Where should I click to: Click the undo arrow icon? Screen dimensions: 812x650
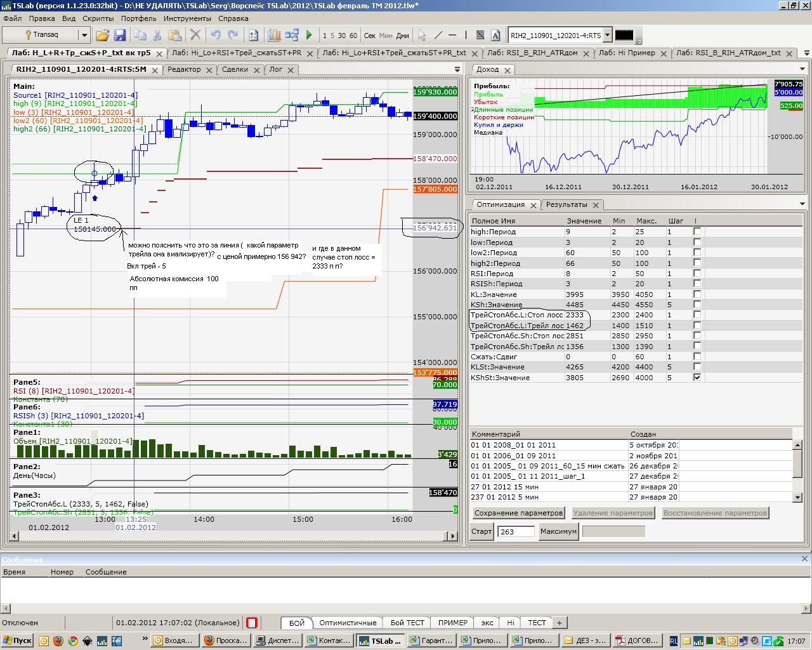click(216, 36)
